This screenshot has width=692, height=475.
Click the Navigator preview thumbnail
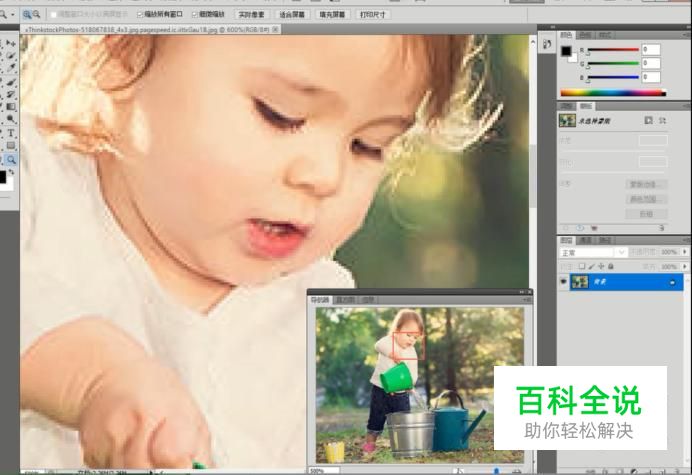click(x=420, y=385)
